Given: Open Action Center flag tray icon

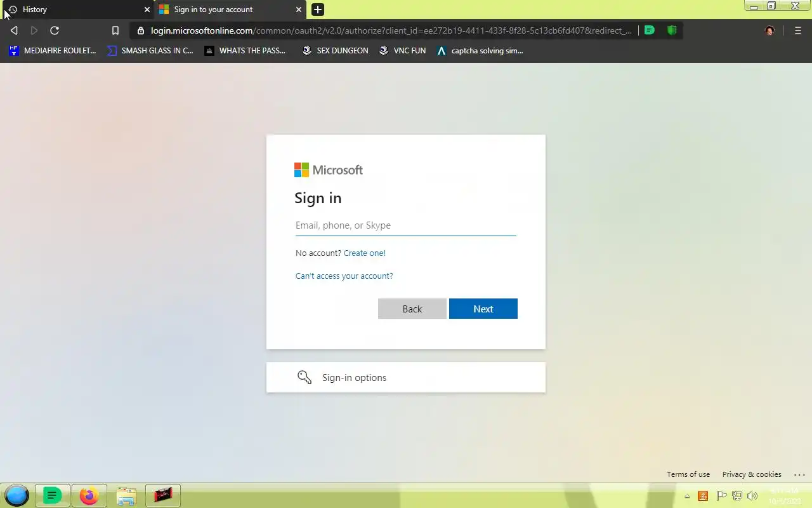Looking at the screenshot, I should click(721, 496).
